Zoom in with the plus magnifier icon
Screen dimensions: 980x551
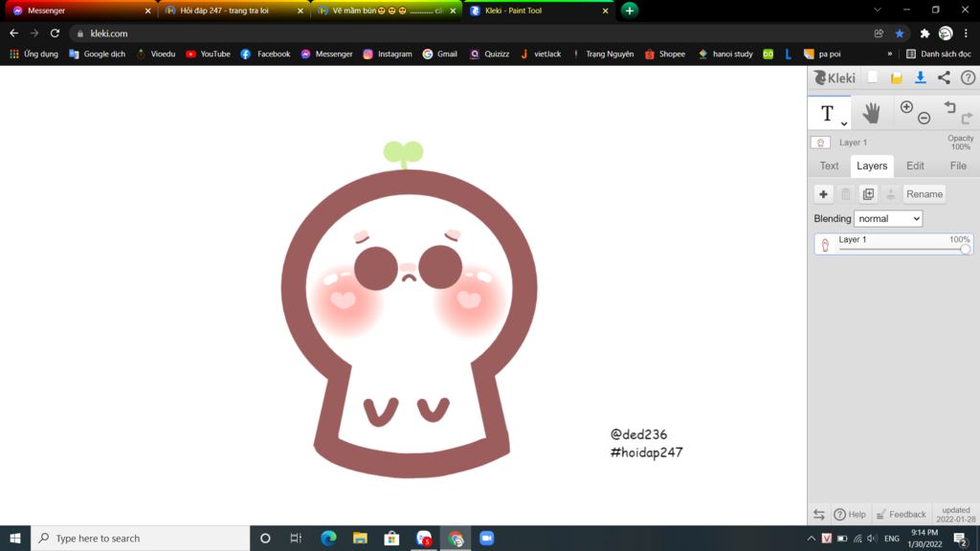tap(906, 107)
